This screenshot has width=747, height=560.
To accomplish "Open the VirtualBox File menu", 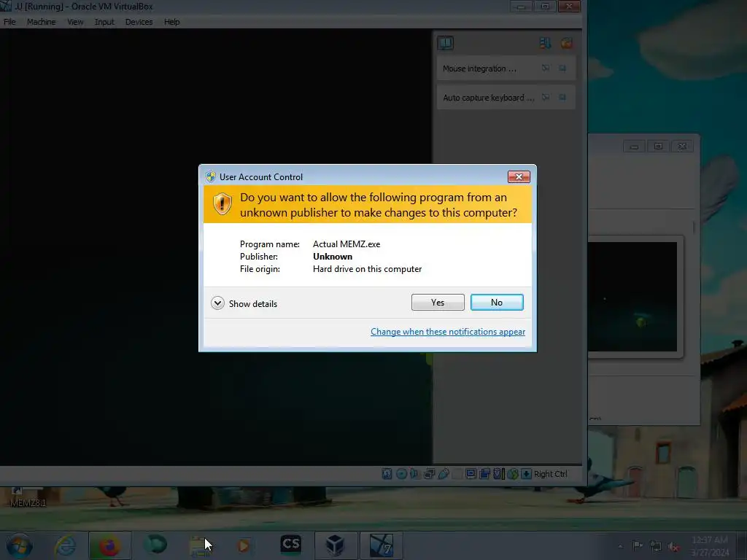I will [9, 22].
